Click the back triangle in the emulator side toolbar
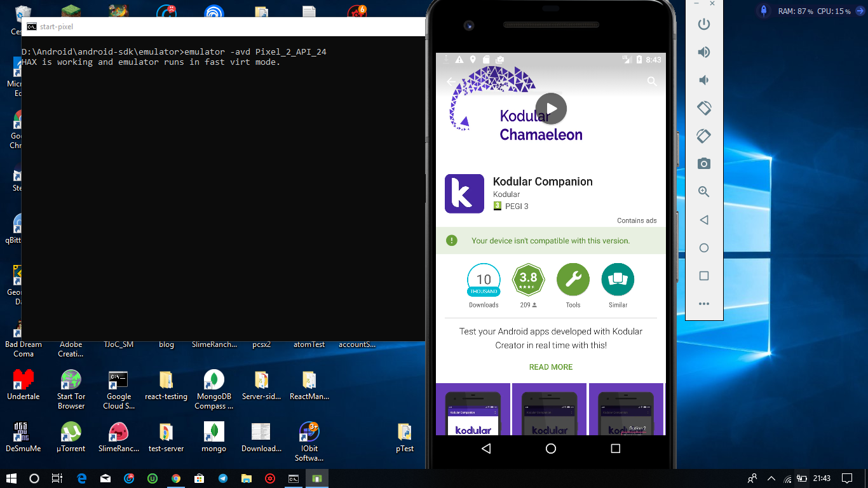 (703, 220)
